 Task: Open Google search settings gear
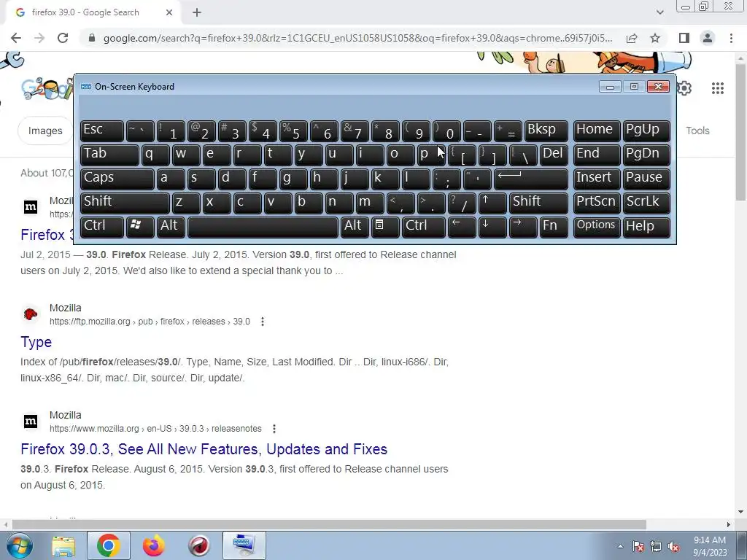(684, 88)
